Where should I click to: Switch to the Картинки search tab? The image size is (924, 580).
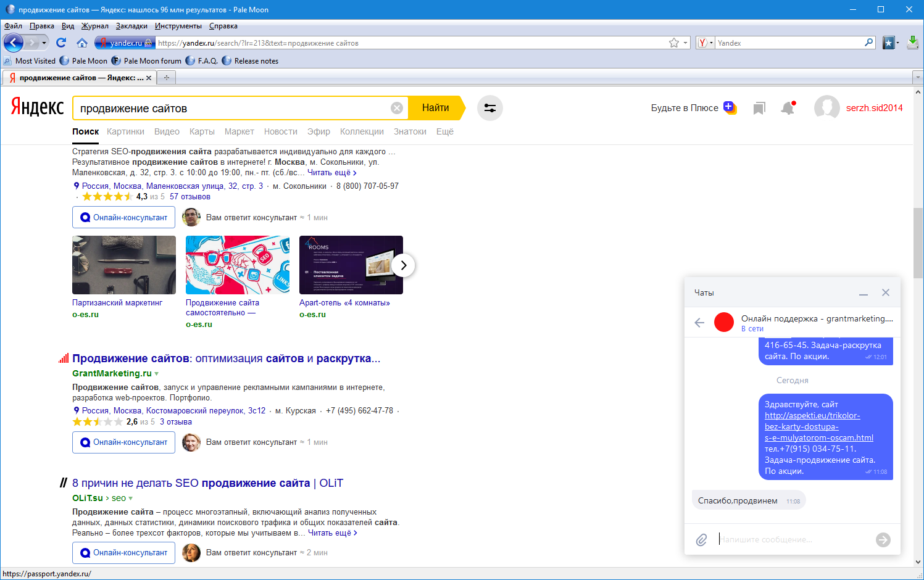coord(125,131)
